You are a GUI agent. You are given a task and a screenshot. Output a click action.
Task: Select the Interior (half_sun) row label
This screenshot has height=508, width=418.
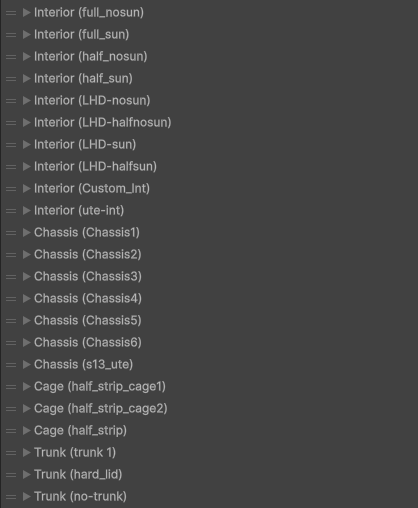83,79
